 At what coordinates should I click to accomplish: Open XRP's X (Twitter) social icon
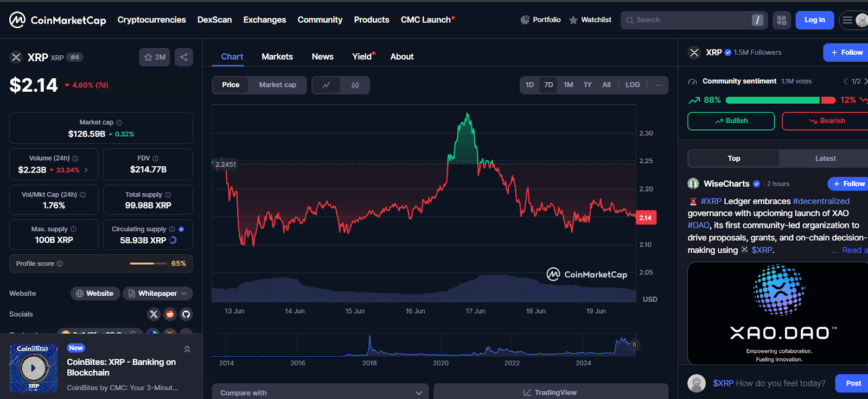154,314
